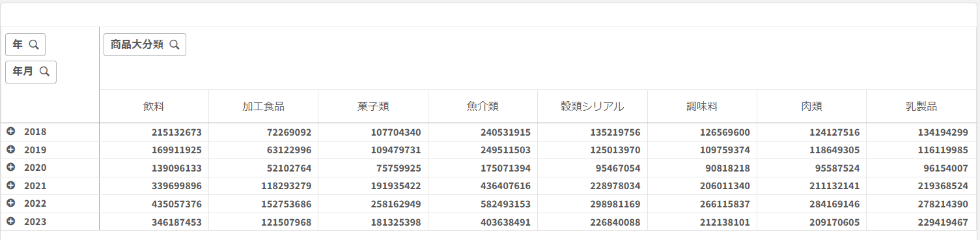Click cell value 63122996
Screen dimensions: 980x240
pyautogui.click(x=289, y=149)
